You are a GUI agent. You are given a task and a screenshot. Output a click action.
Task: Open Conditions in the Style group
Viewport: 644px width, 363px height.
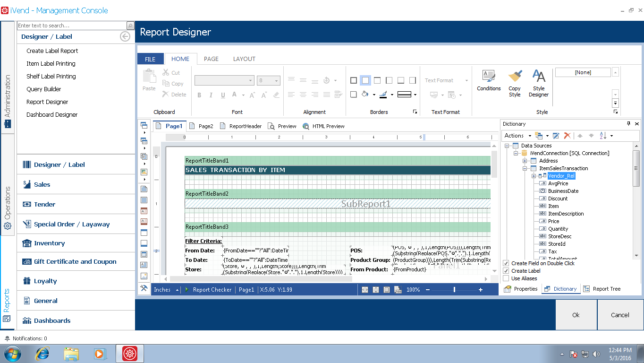[x=489, y=81]
